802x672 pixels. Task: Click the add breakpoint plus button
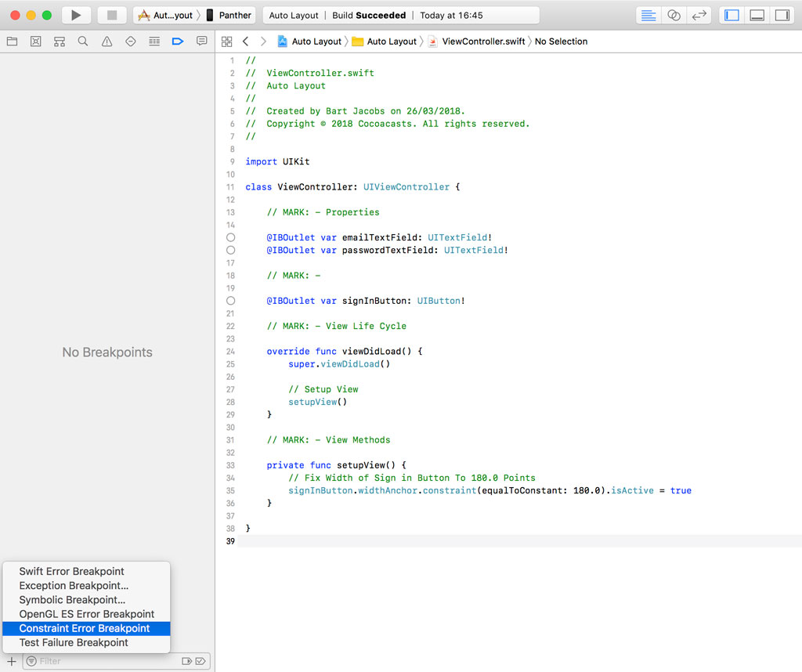pos(11,660)
